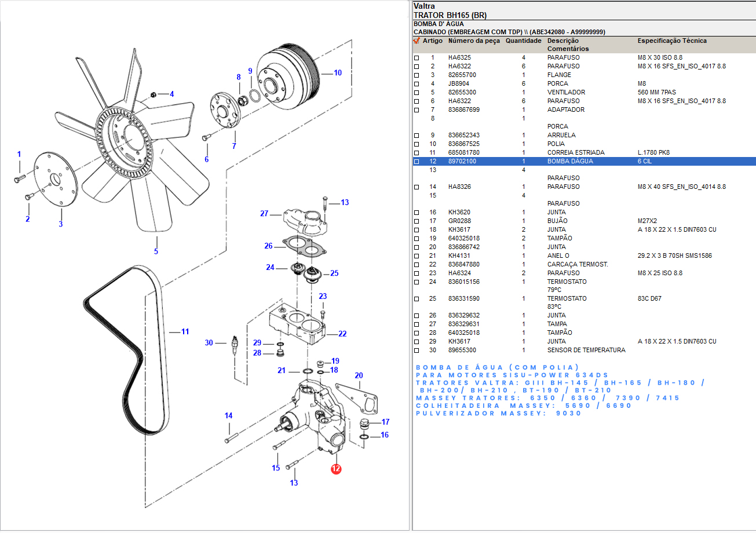Select callout 3 under the flange plate

60,224
